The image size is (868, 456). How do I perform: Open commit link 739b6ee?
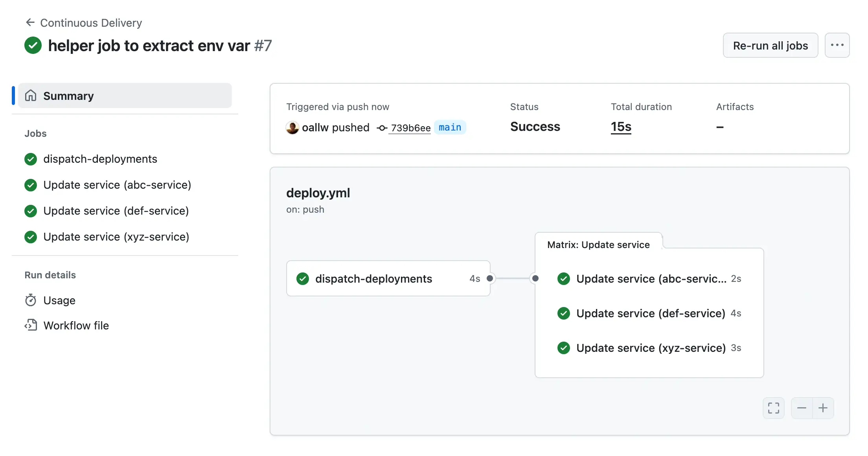point(410,128)
